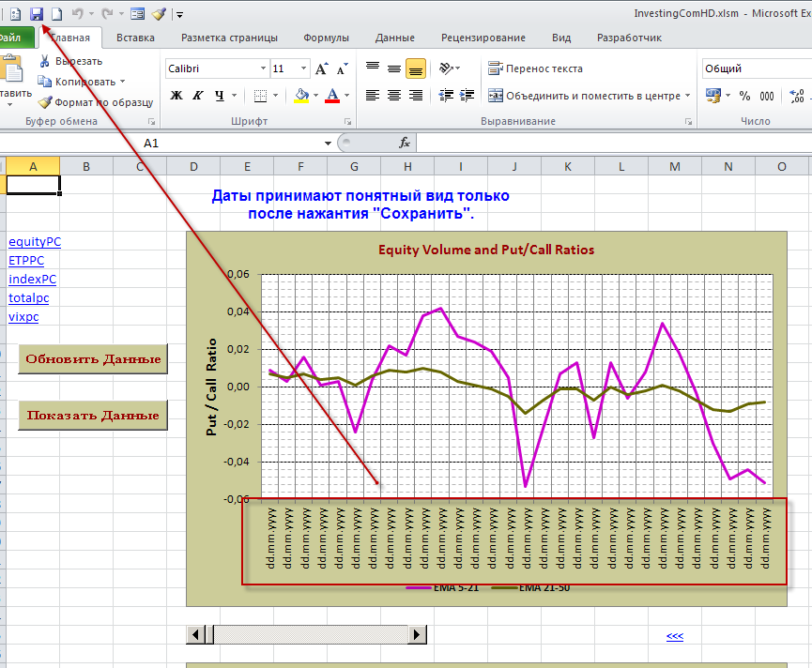Screen dimensions: 812x668
Task: Toggle underline formatting (Ч)
Action: click(219, 96)
